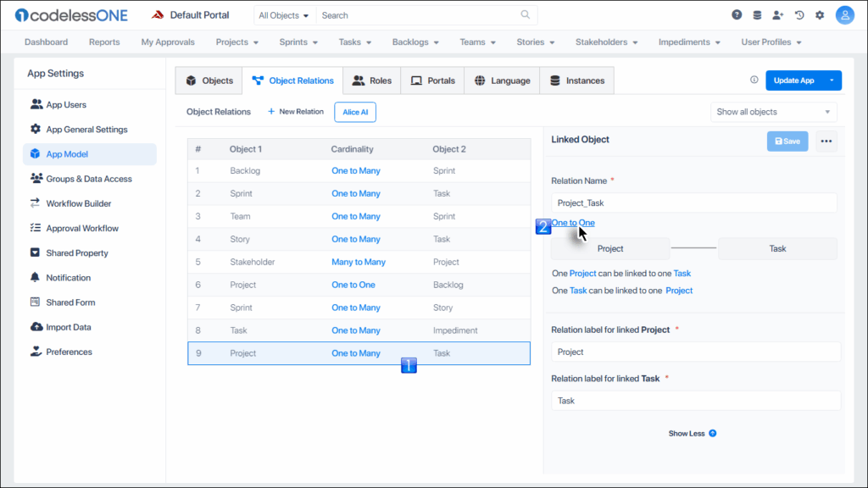Screen dimensions: 868x488
Task: Click the Relation Name input field
Action: point(693,203)
